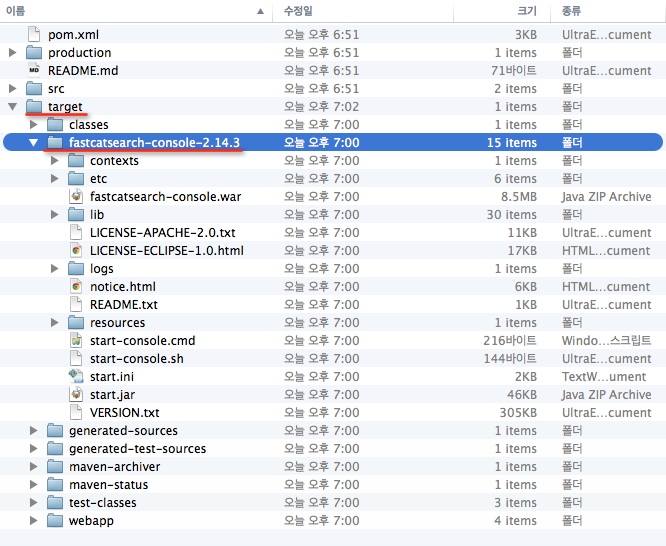The height and width of the screenshot is (546, 666).
Task: Click the fastcatsearch-console-2.14.3 folder icon
Action: (55, 142)
